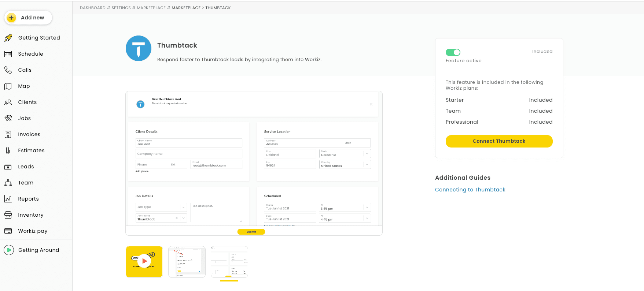Click the Estimates paperclip icon
Viewport: 644px width, 291px height.
click(8, 150)
